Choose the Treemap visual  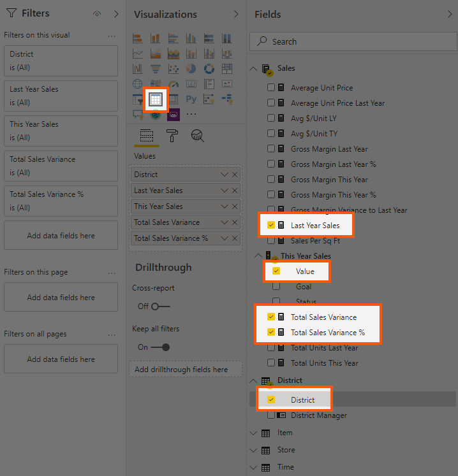(227, 69)
